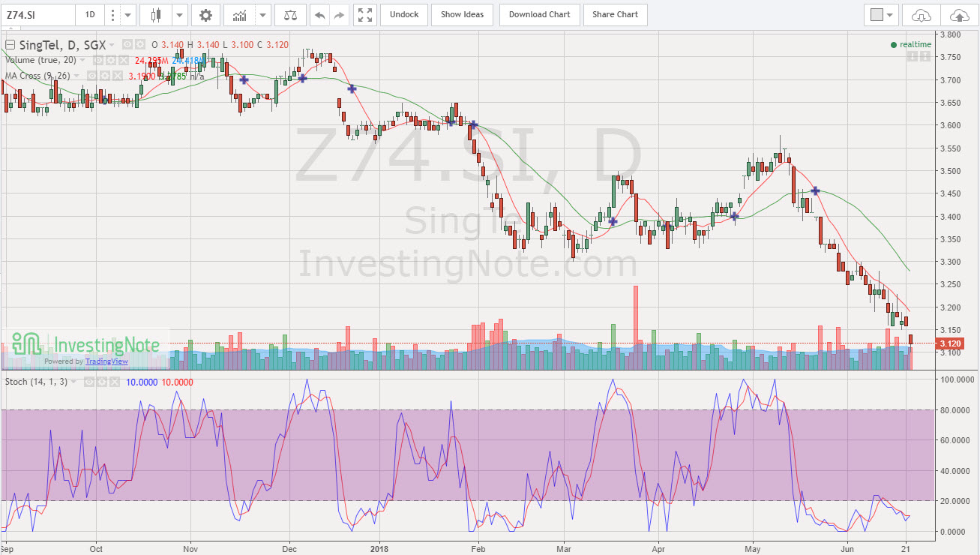Load chart layout from the cloud icon
This screenshot has height=555, width=980.
pyautogui.click(x=922, y=15)
